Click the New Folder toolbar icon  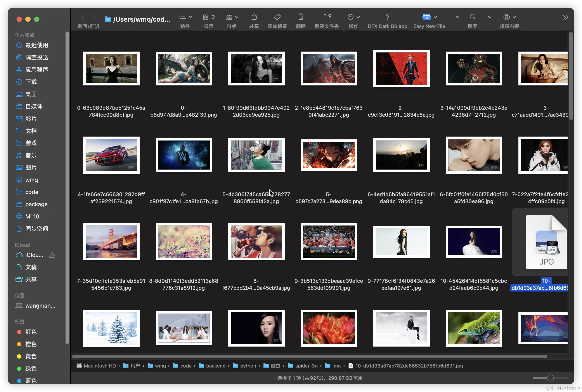click(327, 17)
